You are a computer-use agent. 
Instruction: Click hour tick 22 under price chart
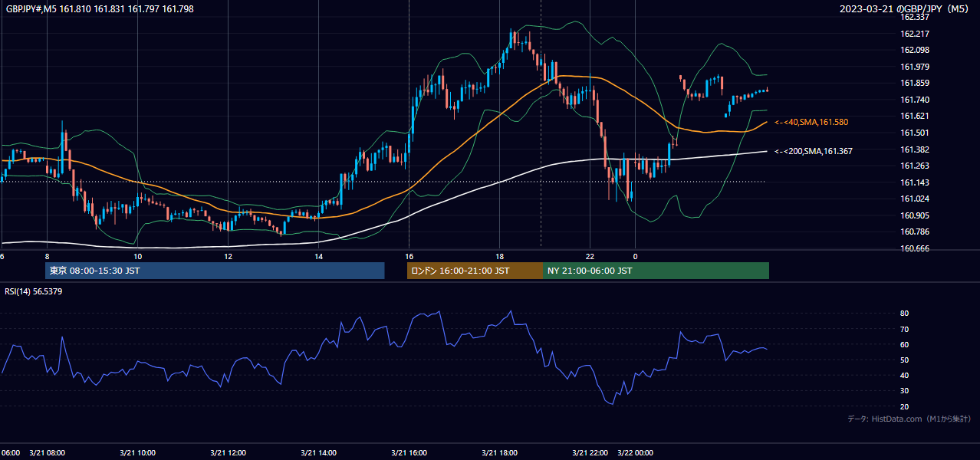(x=590, y=256)
